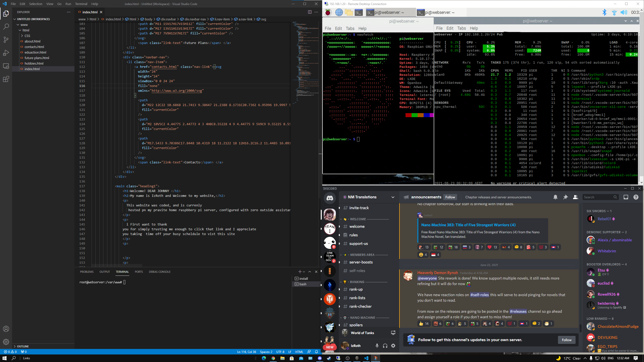Enable notifications for announcements channel
Viewport: 644px width, 362px height.
(555, 197)
